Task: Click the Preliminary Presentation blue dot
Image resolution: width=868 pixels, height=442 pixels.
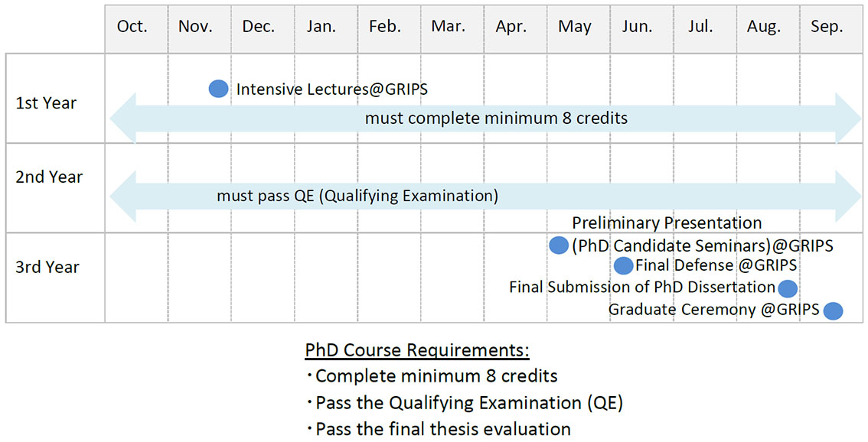Action: click(x=559, y=245)
